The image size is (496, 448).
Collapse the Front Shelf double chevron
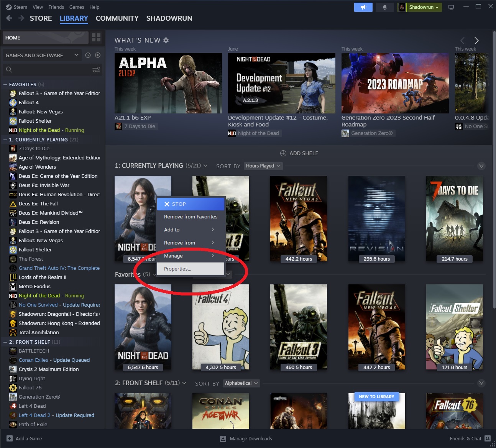(x=481, y=383)
